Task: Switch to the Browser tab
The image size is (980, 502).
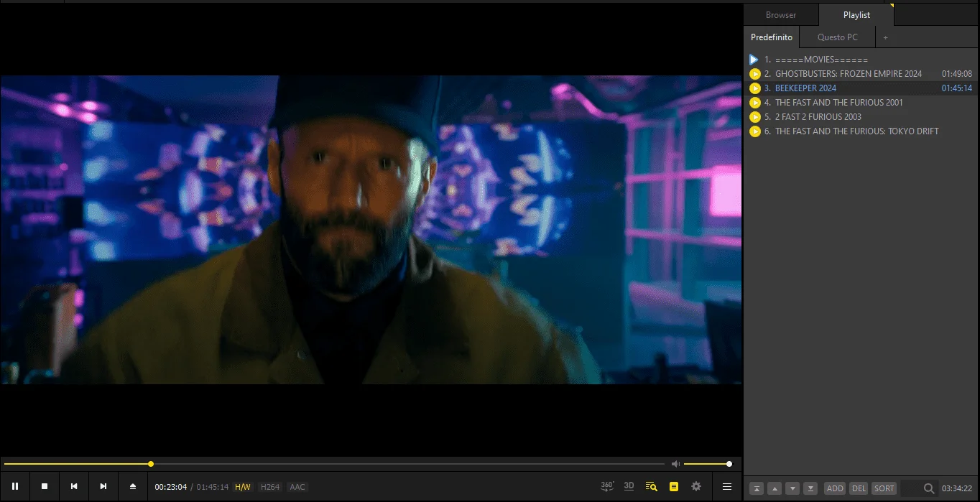Action: coord(781,15)
